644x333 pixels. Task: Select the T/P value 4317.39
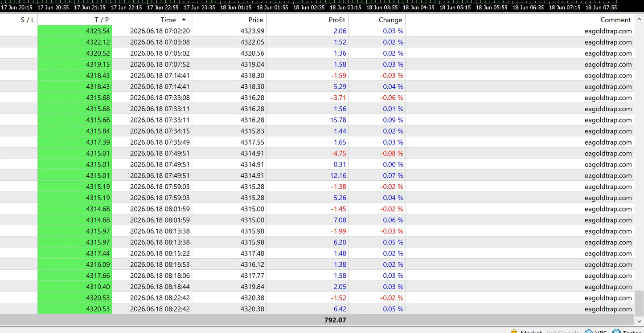pos(98,142)
